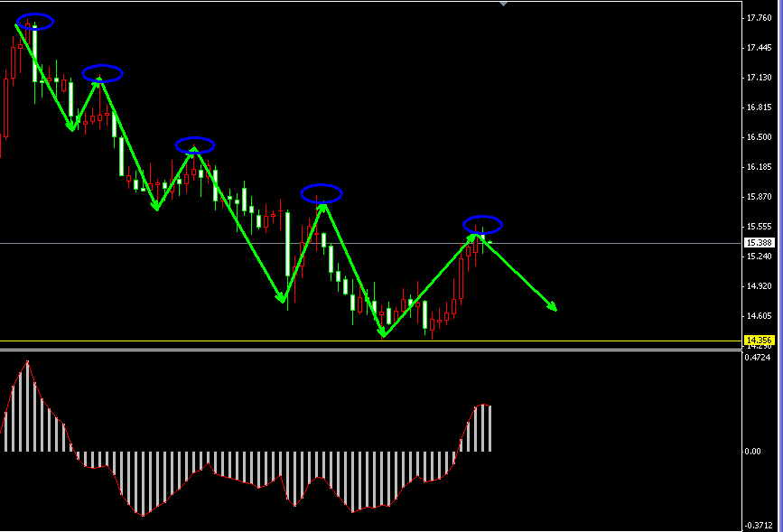Click the 0.00 indicator zero level label
This screenshot has width=783, height=532.
point(753,452)
